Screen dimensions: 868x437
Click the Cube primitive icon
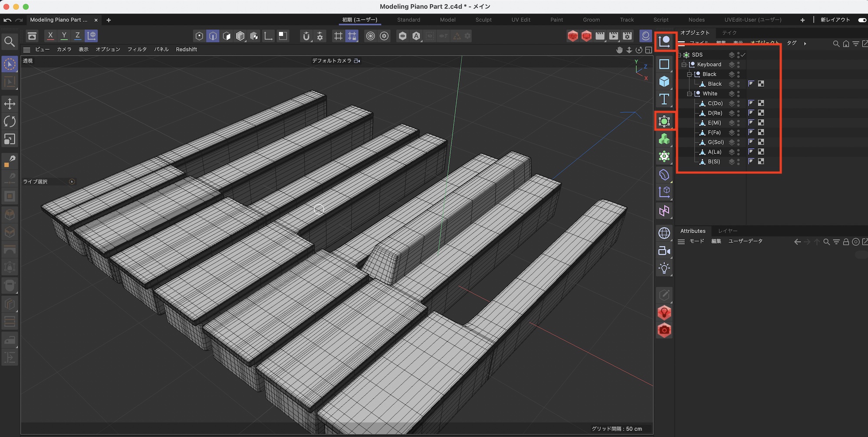[664, 82]
